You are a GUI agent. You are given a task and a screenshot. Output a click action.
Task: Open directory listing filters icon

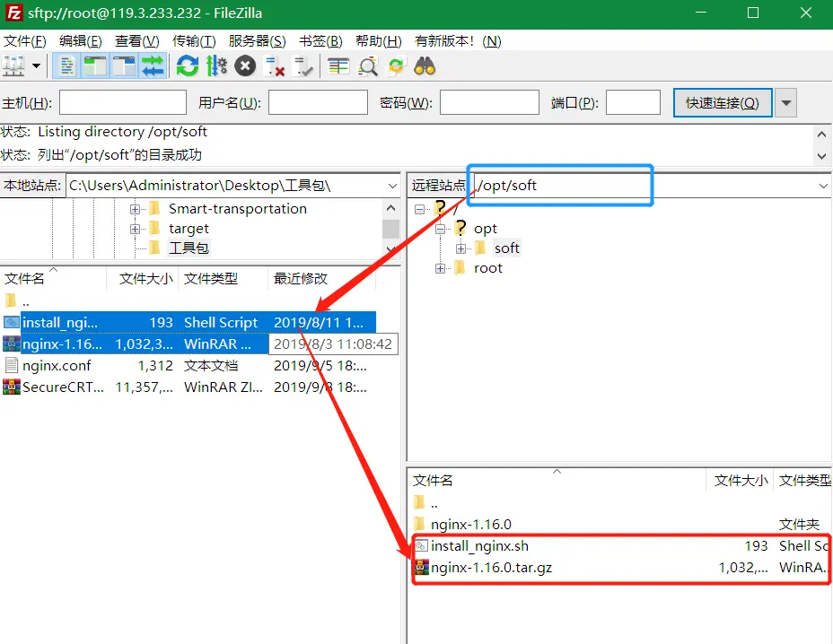click(338, 66)
